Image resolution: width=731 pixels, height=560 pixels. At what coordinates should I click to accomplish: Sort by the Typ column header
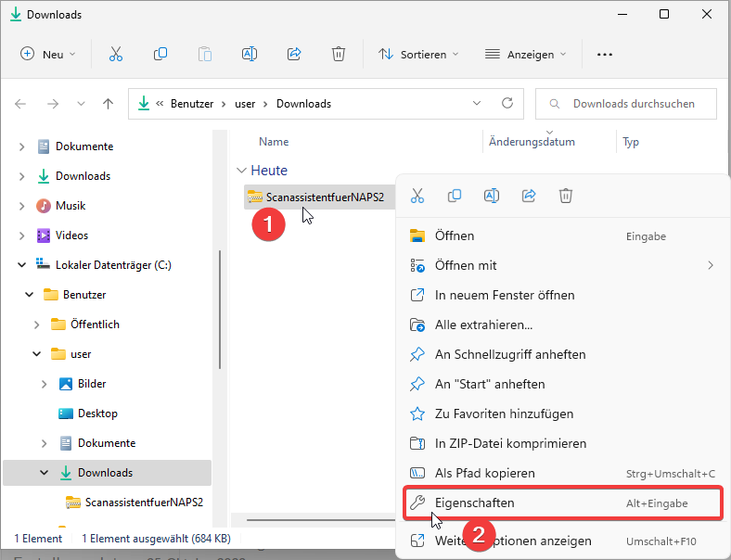point(630,142)
